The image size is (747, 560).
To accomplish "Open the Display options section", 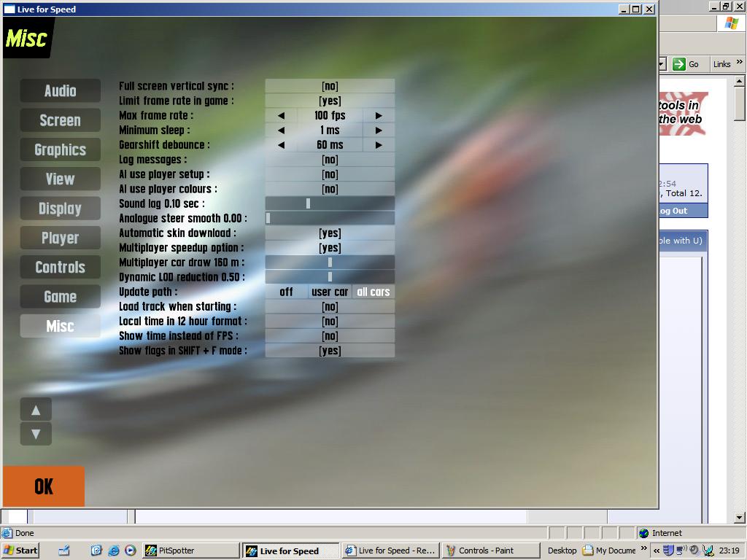I will [60, 209].
